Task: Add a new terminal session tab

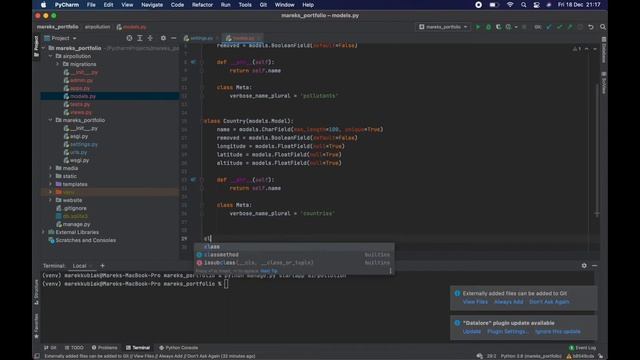Action: (x=102, y=266)
